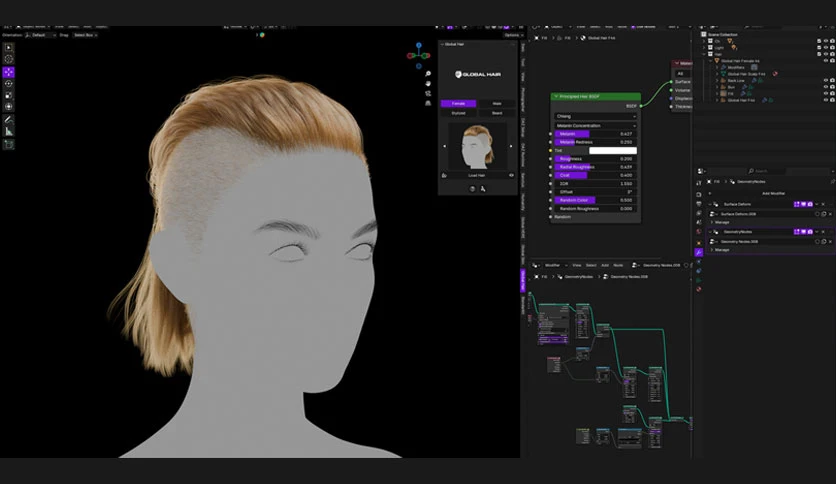The height and width of the screenshot is (484, 836).
Task: Select the Male tab in Global Hair panel
Action: click(497, 103)
